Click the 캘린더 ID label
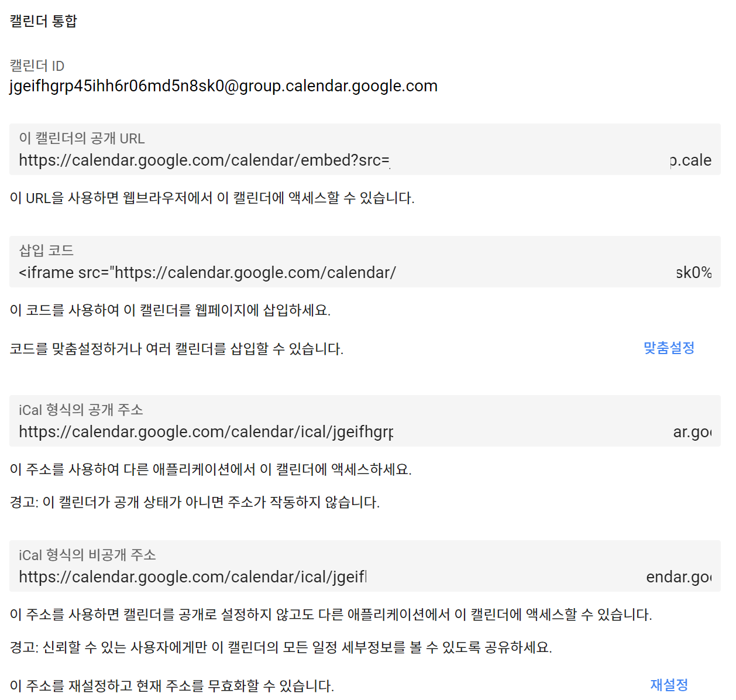This screenshot has height=700, width=736. (37, 66)
